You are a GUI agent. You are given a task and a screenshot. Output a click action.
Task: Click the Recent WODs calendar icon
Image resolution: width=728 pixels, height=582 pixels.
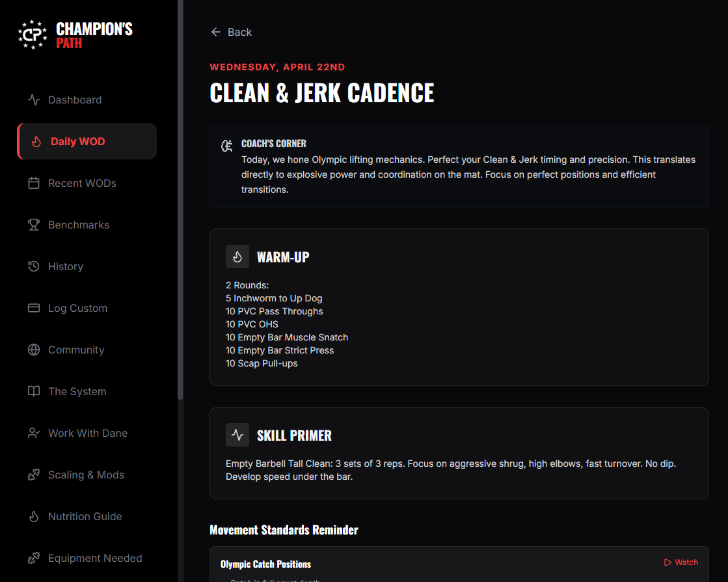[34, 183]
